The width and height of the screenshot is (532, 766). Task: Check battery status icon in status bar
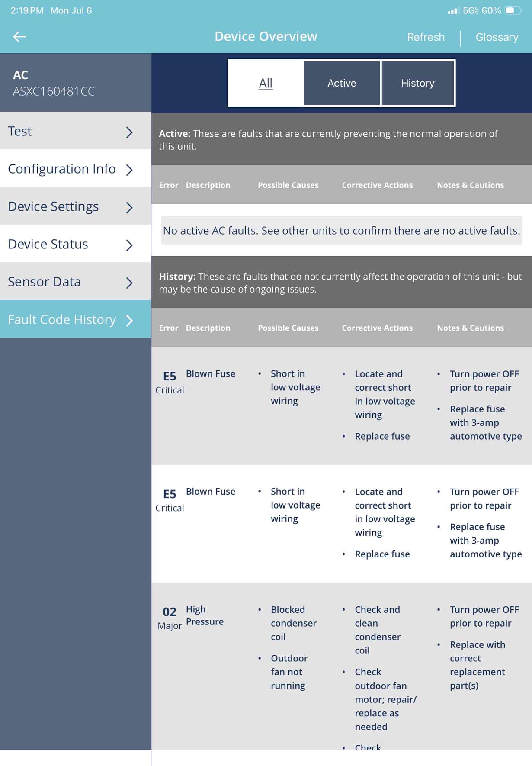pos(513,10)
